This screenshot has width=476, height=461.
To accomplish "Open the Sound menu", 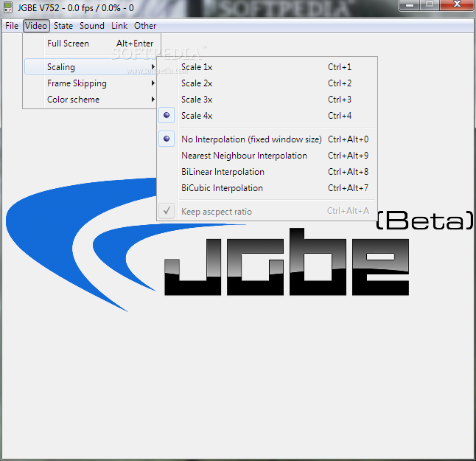I will click(91, 26).
